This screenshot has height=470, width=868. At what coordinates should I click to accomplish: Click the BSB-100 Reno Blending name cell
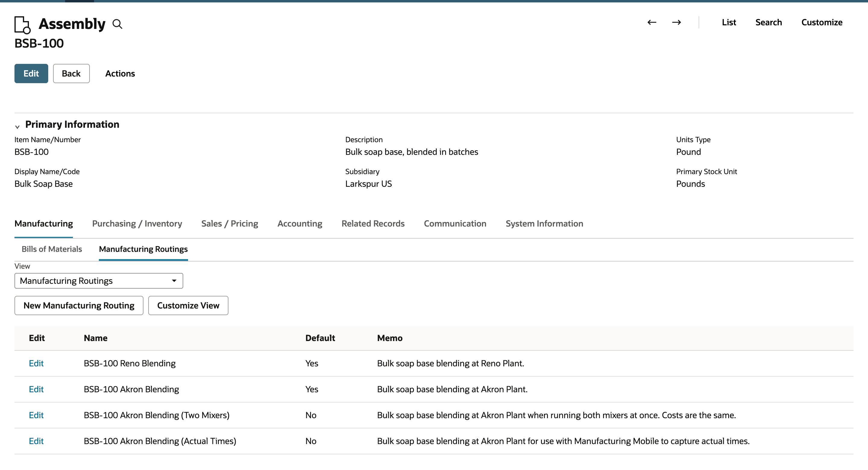point(129,363)
